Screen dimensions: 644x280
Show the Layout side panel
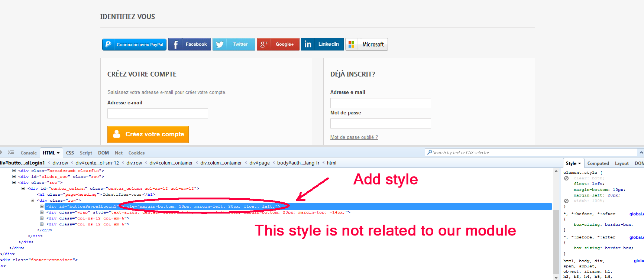click(622, 163)
